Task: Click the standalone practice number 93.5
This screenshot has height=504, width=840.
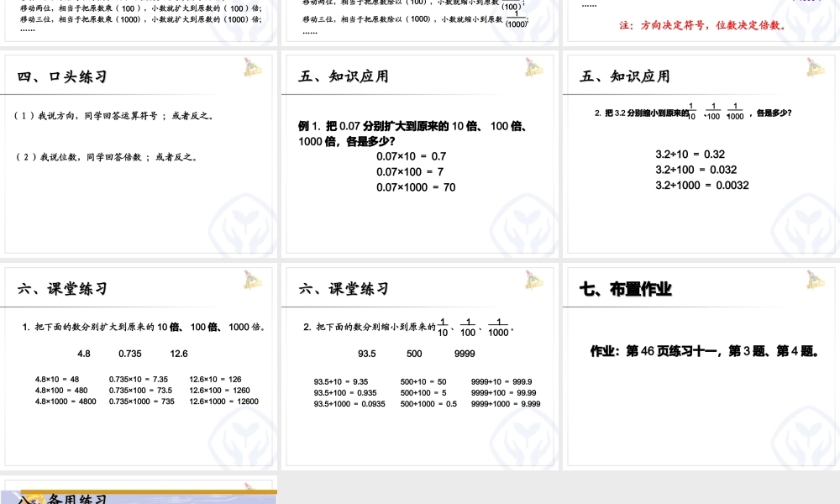Action: [366, 354]
